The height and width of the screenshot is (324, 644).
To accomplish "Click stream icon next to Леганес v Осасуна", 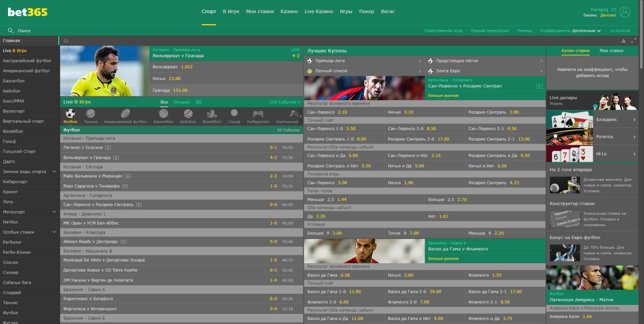I will (108, 148).
